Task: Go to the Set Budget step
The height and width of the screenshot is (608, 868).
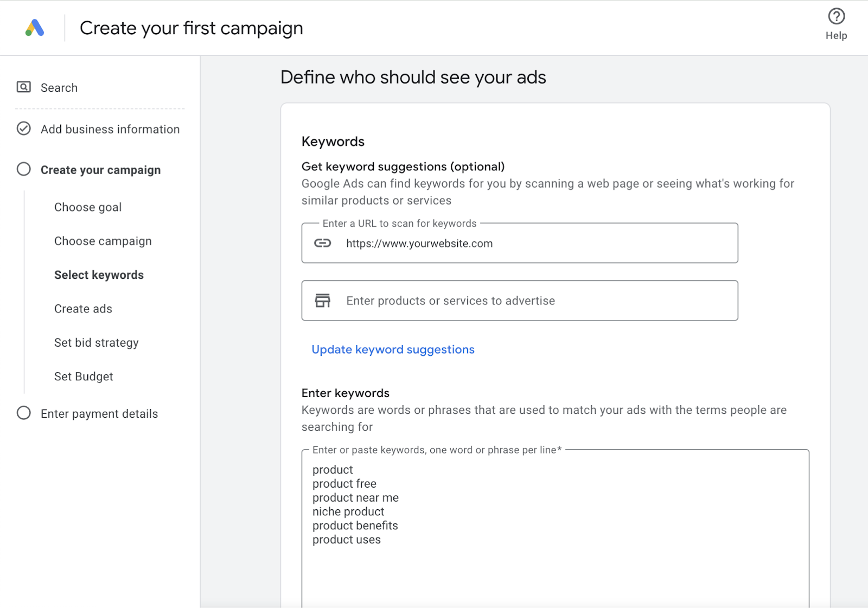Action: point(83,376)
